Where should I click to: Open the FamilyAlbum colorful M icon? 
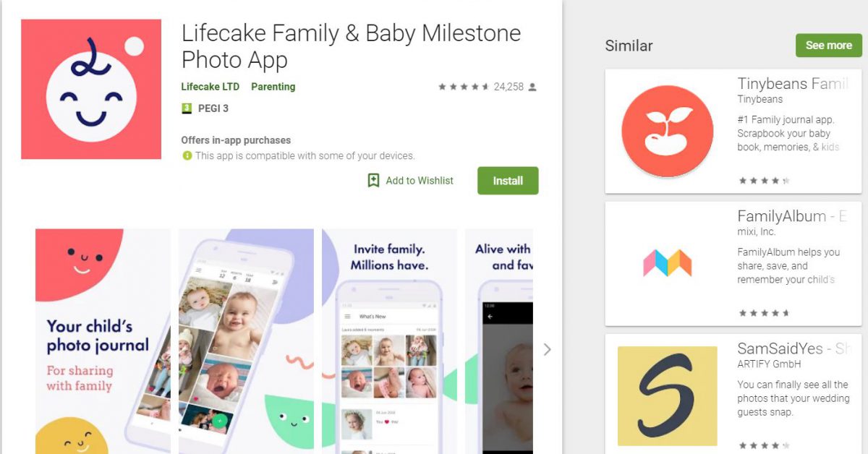point(668,263)
